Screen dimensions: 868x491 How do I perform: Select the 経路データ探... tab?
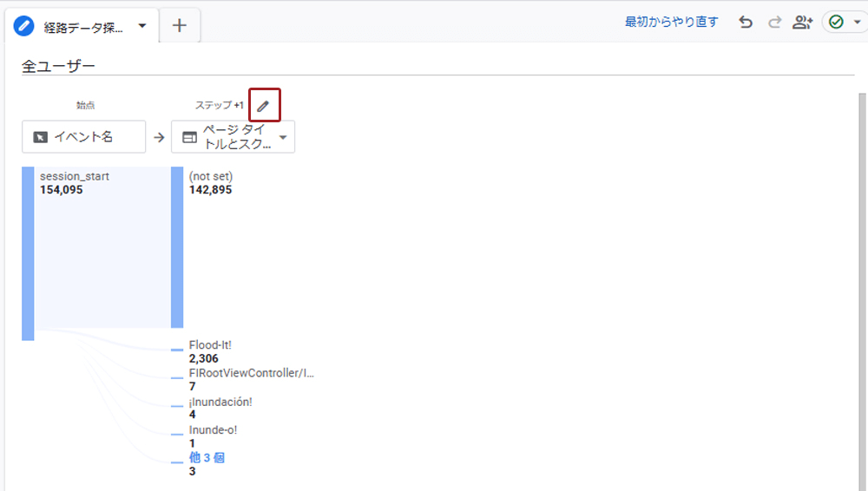pyautogui.click(x=83, y=26)
